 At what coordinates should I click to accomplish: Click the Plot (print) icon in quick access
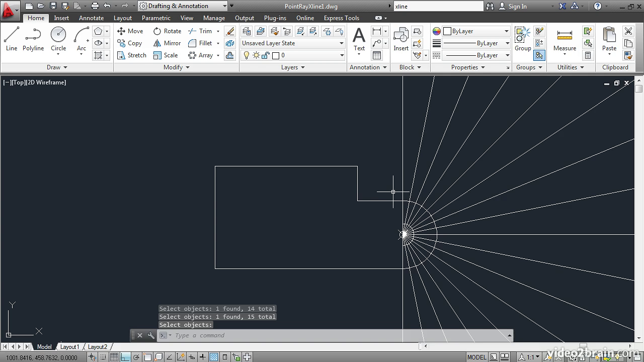click(x=95, y=6)
